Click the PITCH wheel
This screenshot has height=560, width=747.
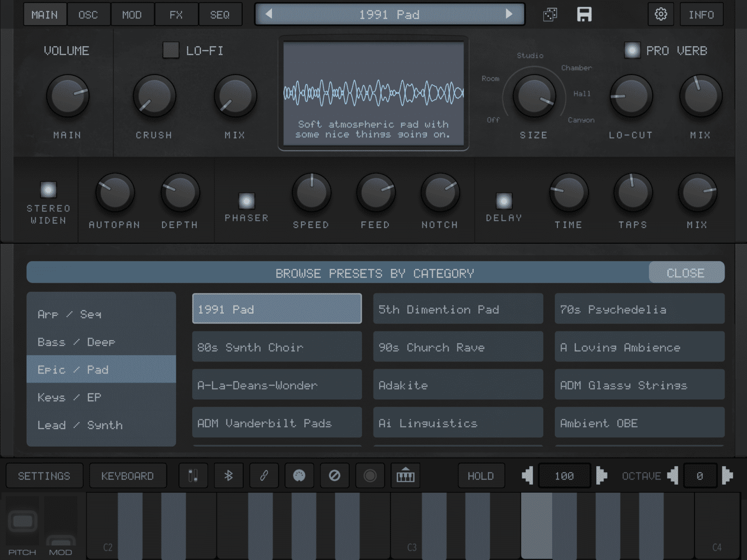pyautogui.click(x=22, y=522)
